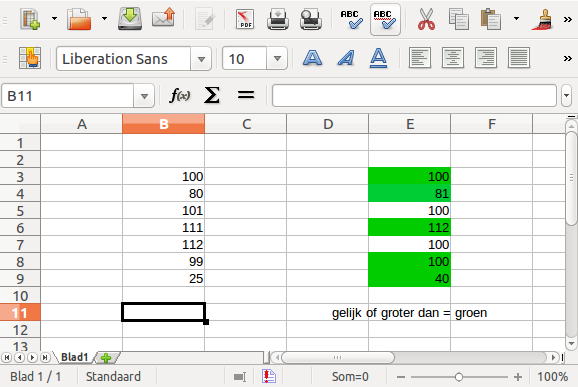Click the Open file folder icon
This screenshot has width=578, height=387.
[79, 19]
